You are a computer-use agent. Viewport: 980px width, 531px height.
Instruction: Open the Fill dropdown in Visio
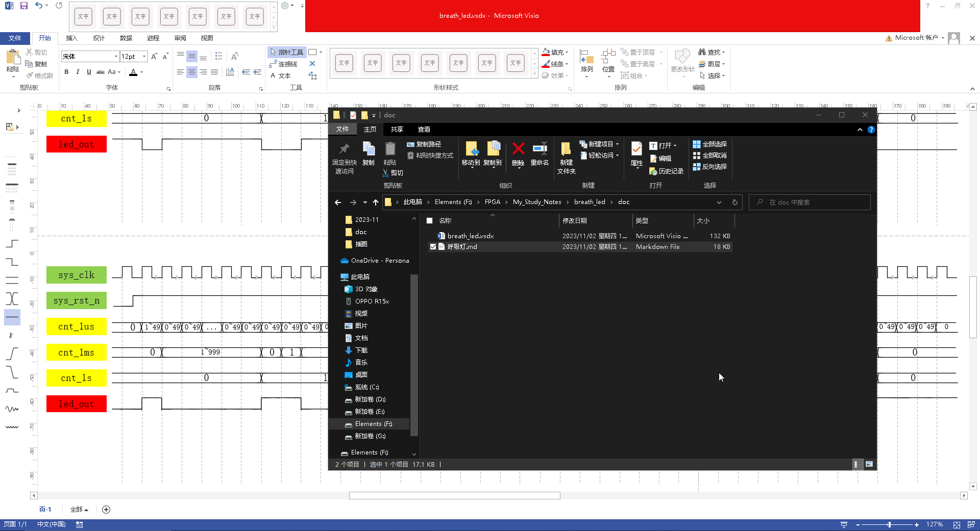coord(567,52)
